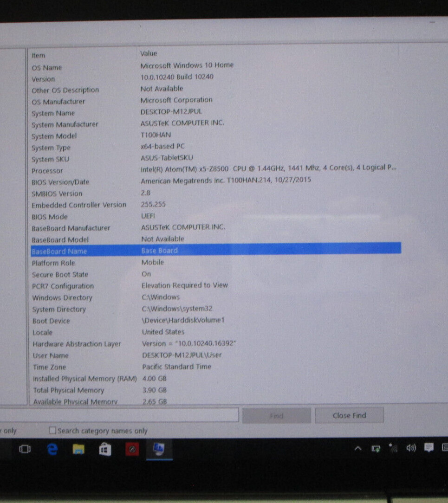Click the 'ASUS-TabletSKU' value
448x503 pixels.
click(167, 157)
